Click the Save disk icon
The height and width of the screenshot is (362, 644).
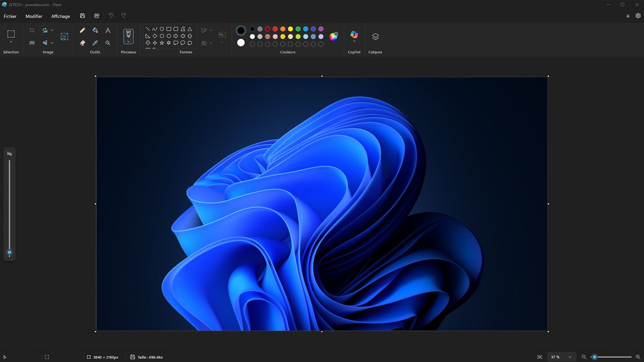(82, 16)
